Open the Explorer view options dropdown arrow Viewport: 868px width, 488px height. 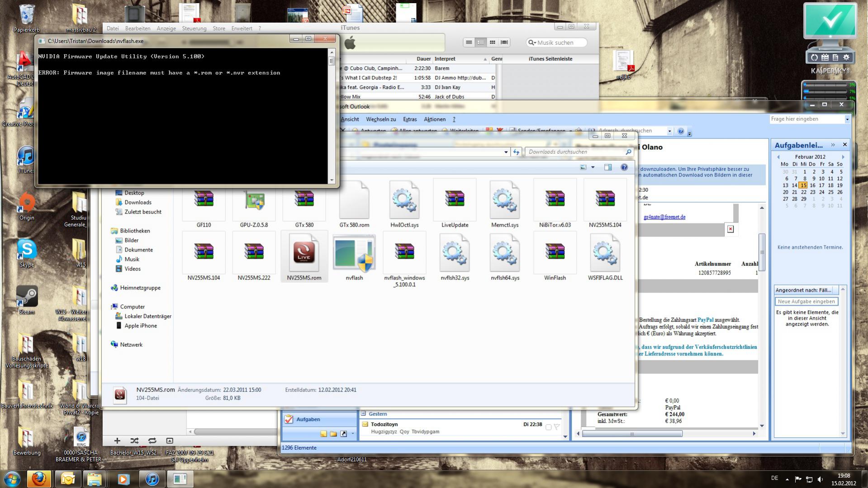tap(593, 167)
